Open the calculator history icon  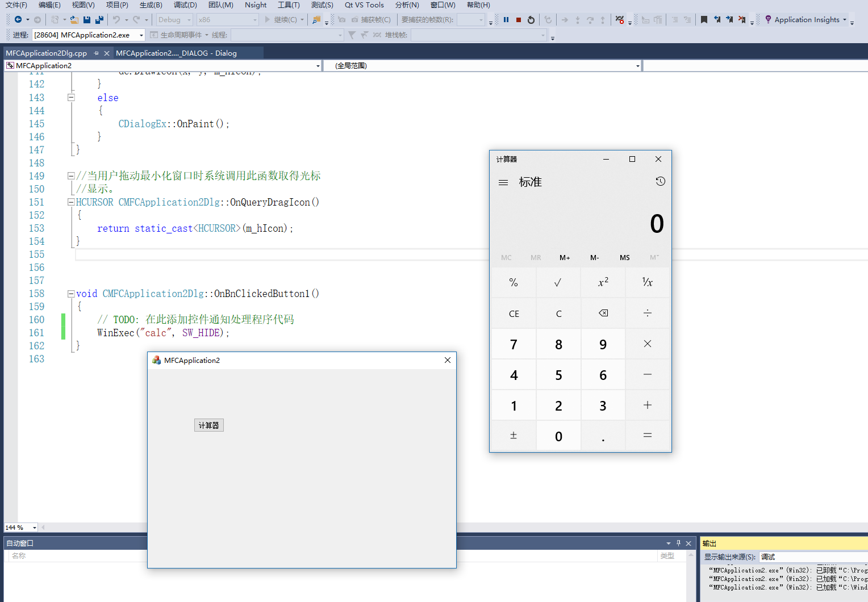tap(660, 181)
